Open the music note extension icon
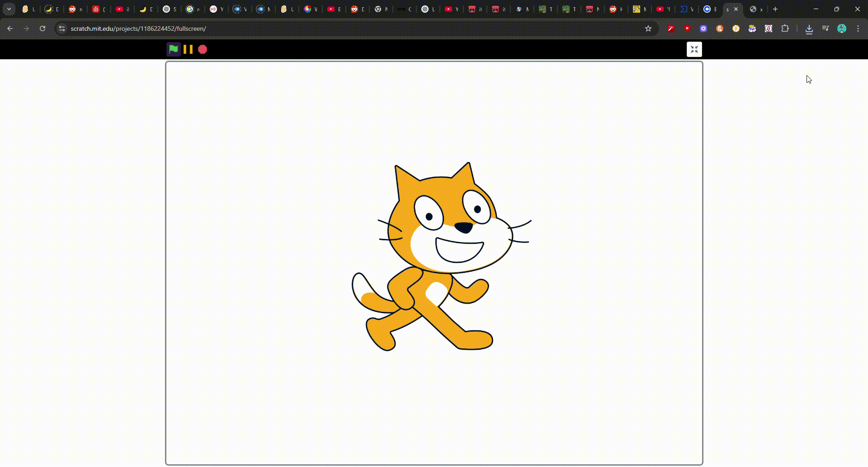This screenshot has height=467, width=868. tap(769, 29)
